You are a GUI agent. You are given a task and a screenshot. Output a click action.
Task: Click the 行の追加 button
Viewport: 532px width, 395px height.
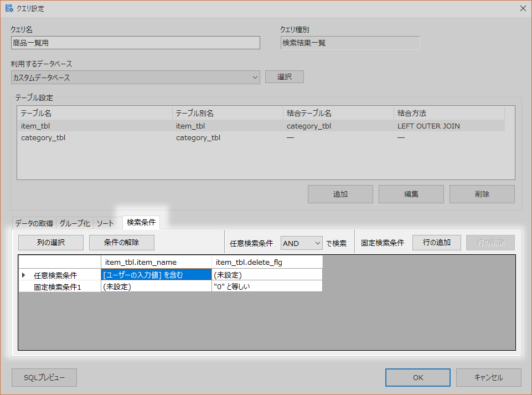pyautogui.click(x=437, y=243)
